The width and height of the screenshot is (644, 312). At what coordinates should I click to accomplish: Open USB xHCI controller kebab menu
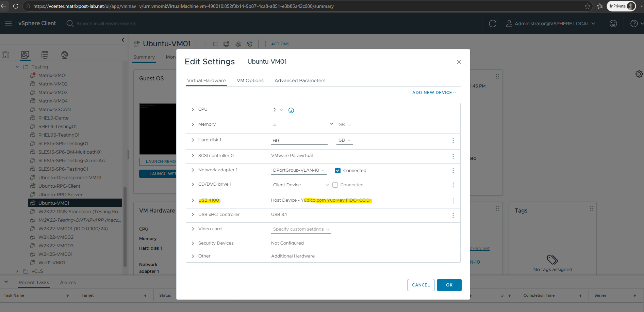[x=453, y=215]
